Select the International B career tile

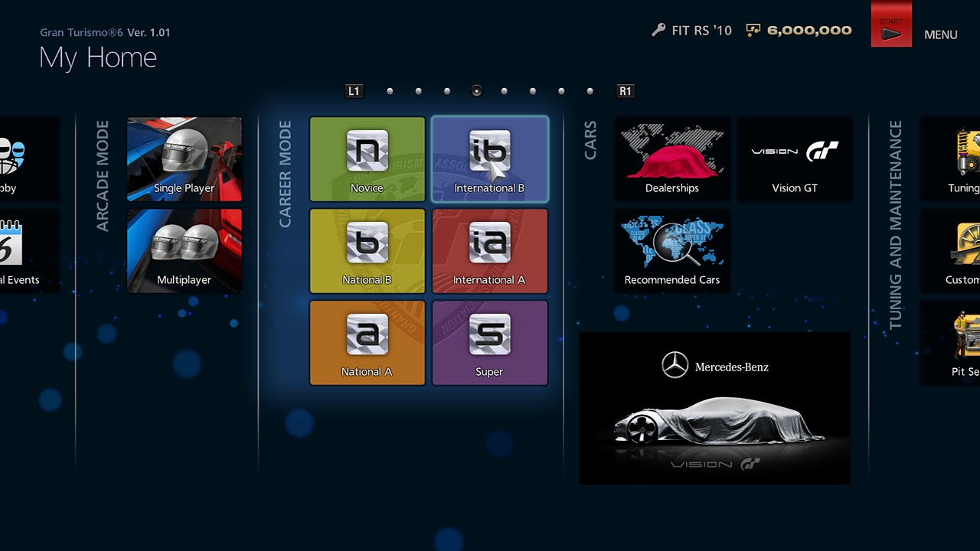pos(489,159)
